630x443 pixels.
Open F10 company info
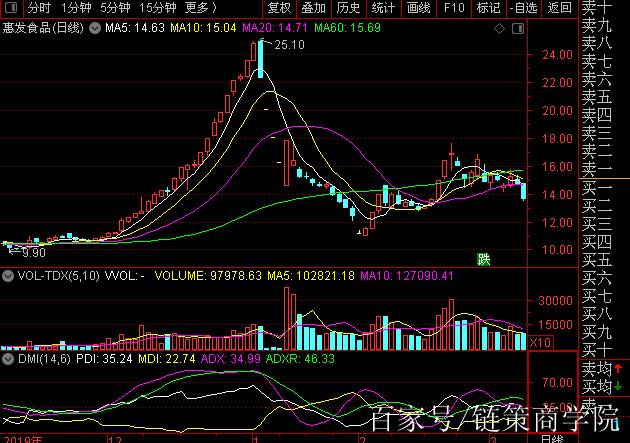[x=454, y=8]
